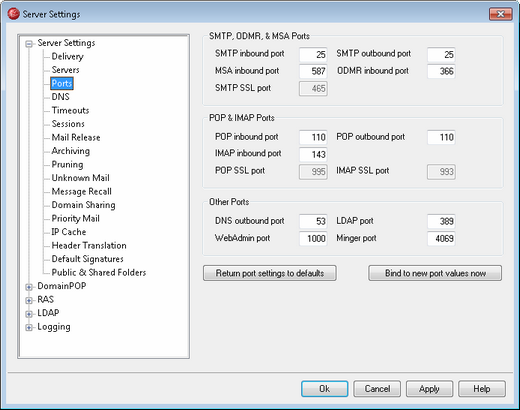Open the DNS settings page
The image size is (520, 410).
tap(60, 97)
